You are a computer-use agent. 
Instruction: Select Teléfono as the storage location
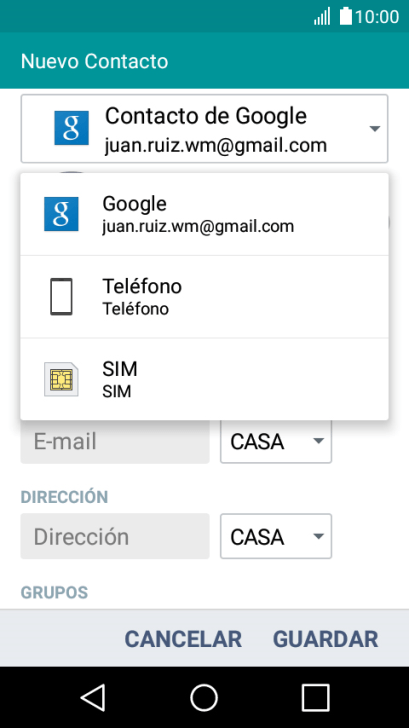[x=204, y=297]
